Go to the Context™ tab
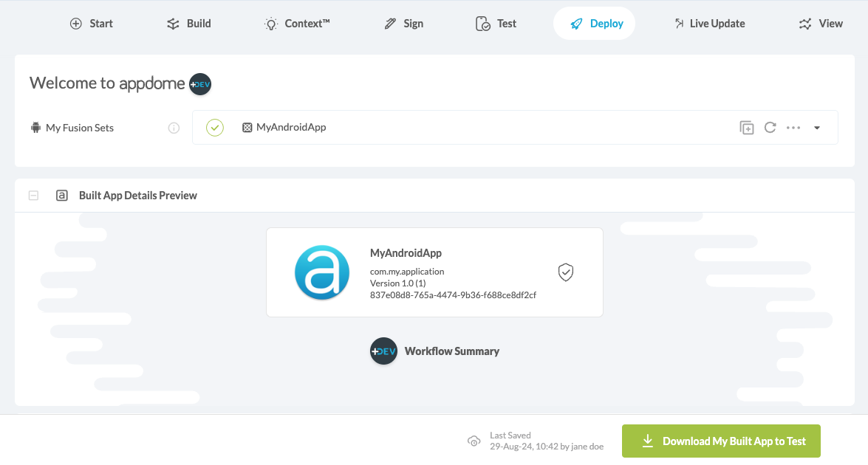The height and width of the screenshot is (465, 868). [297, 23]
